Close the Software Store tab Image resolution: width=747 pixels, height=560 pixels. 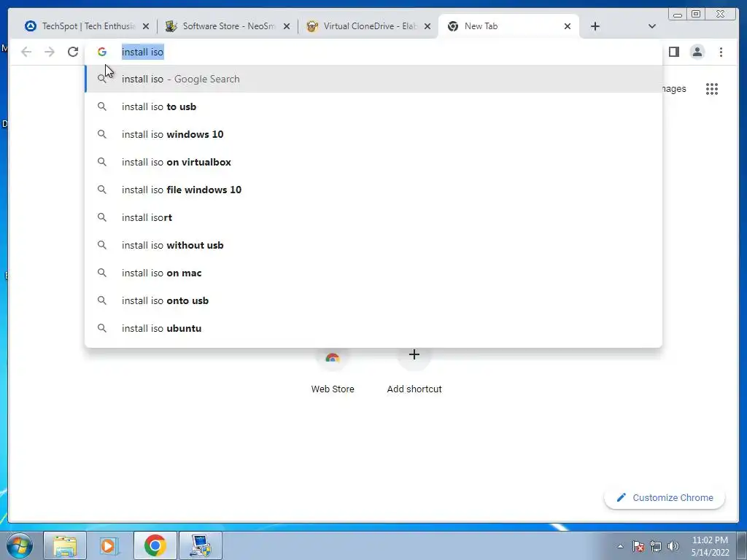(287, 26)
